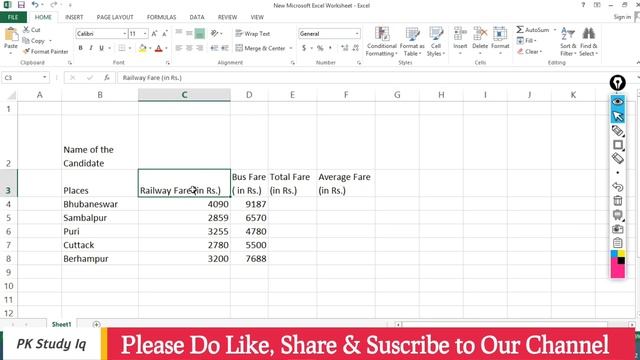The height and width of the screenshot is (360, 640).
Task: Switch to the PAGE LAYOUT tab
Action: [115, 17]
